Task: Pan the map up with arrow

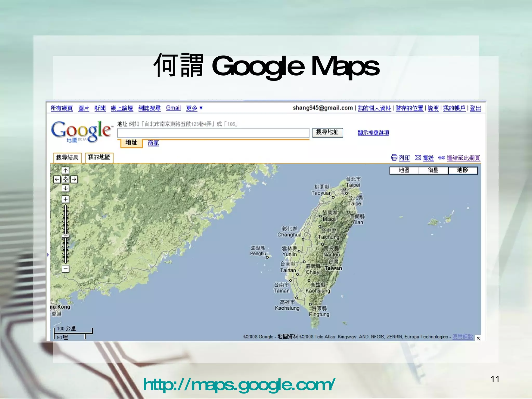Action: (x=65, y=171)
